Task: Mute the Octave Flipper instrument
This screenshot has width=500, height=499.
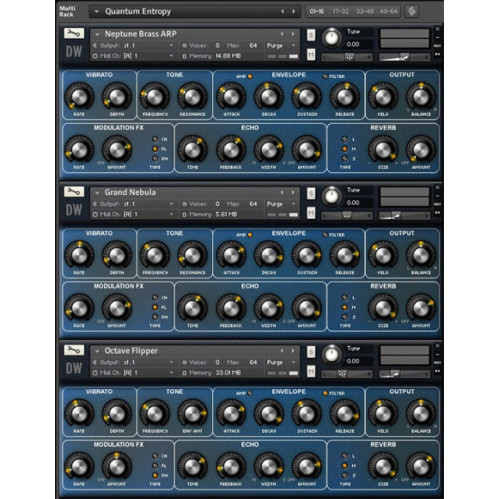Action: (x=311, y=371)
